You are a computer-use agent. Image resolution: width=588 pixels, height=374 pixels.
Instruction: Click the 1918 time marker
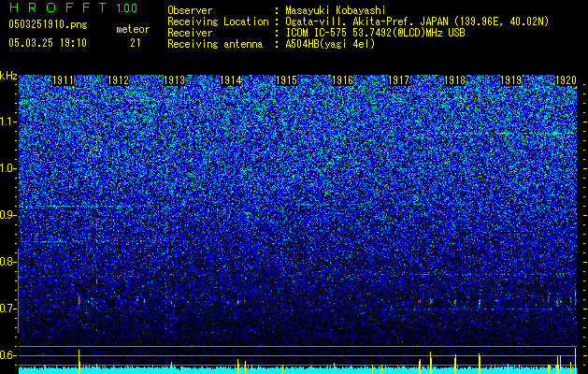(x=454, y=80)
